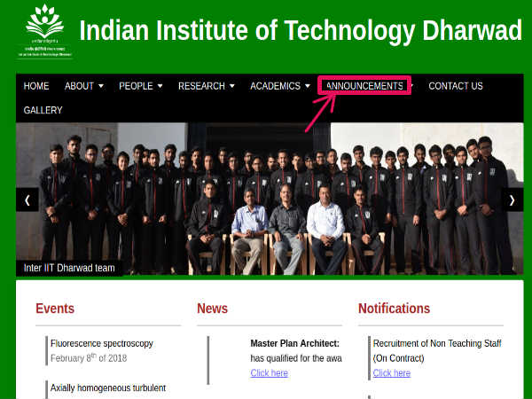Viewport: 532px width, 399px height.
Task: Go to previous slide arrow
Action: pyautogui.click(x=27, y=199)
